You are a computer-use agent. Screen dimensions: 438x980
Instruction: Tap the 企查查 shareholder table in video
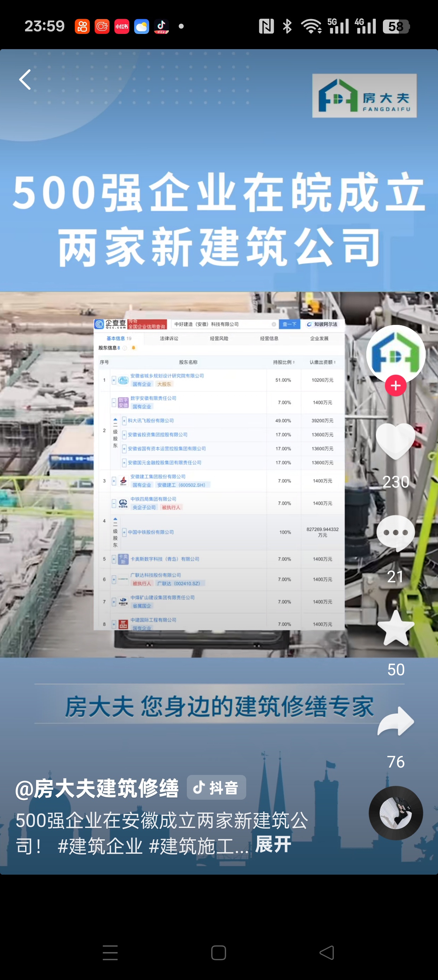(x=219, y=474)
